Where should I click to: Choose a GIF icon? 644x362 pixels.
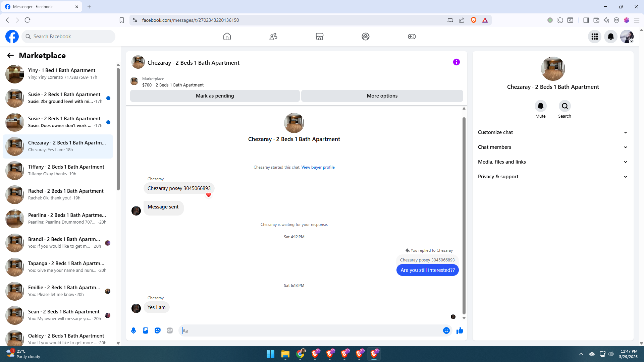[x=170, y=330]
